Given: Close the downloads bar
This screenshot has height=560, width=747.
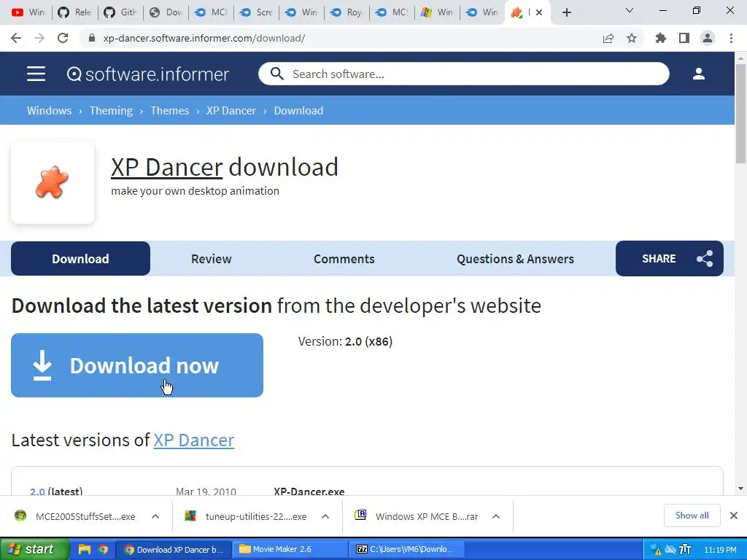Looking at the screenshot, I should [734, 516].
